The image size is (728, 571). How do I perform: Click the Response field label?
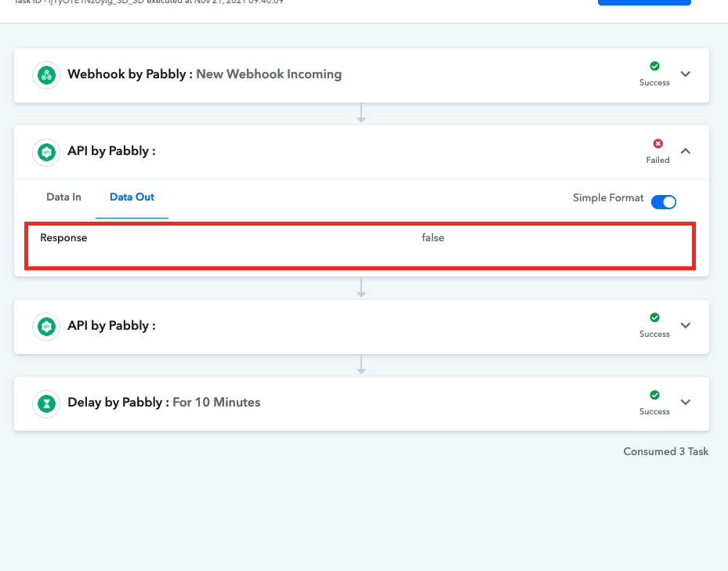(63, 237)
